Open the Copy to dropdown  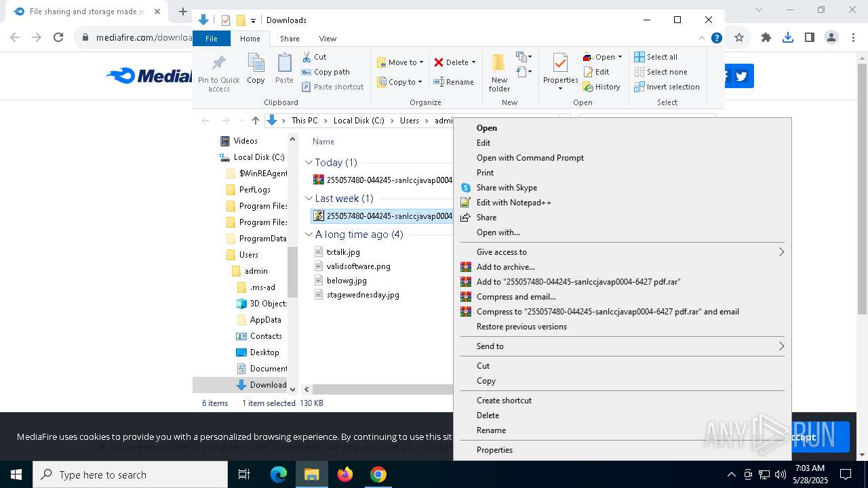point(400,82)
